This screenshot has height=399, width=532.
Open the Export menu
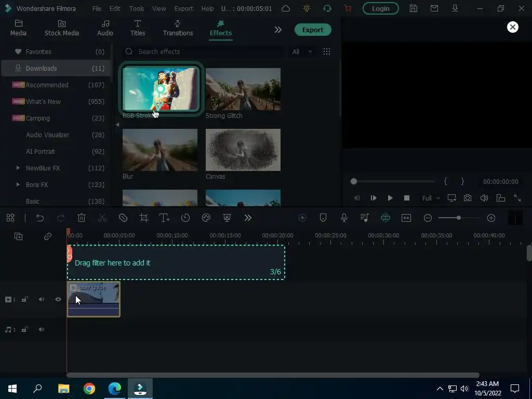pos(183,8)
